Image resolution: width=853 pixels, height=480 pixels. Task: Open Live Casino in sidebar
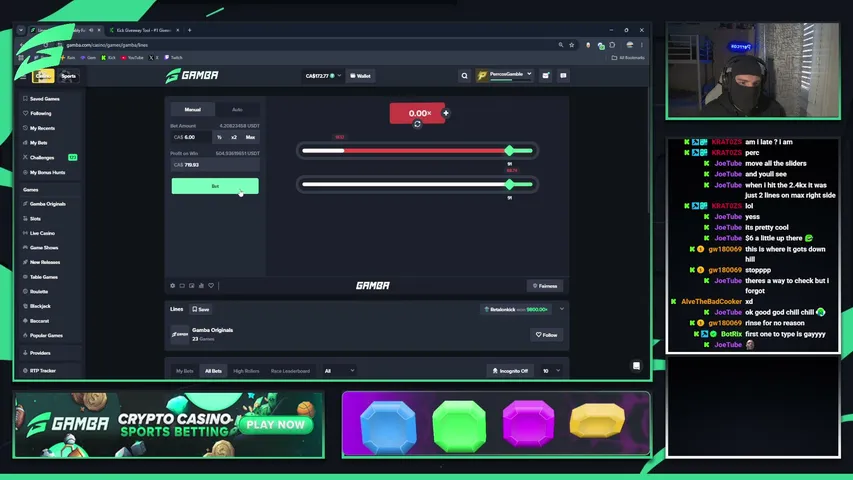click(x=42, y=233)
